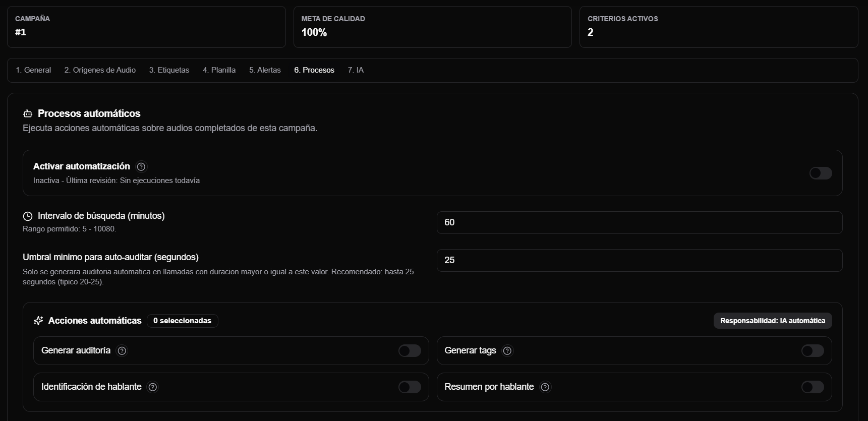Select the 6. Procesos tab
This screenshot has width=868, height=421.
point(314,70)
